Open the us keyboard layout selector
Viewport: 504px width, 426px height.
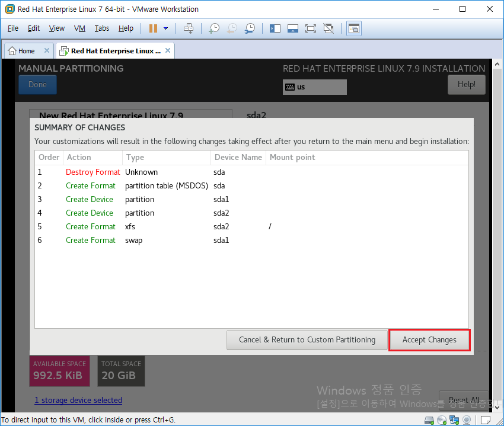[315, 87]
